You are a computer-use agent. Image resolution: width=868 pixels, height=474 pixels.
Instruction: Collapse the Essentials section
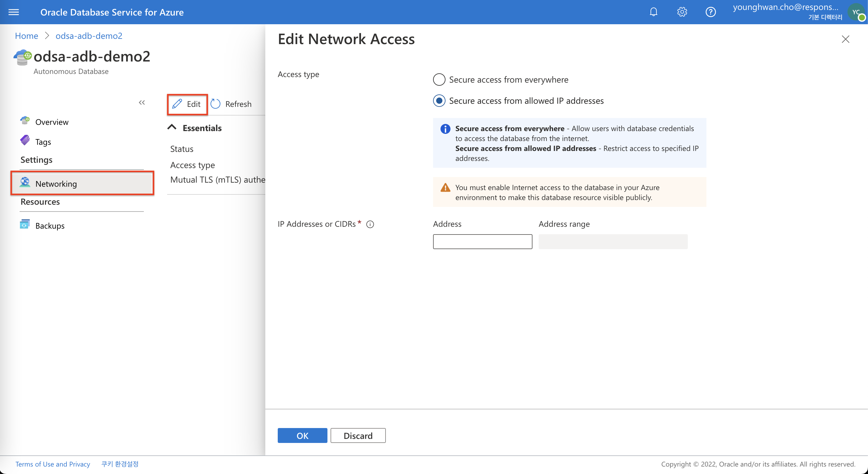[172, 127]
